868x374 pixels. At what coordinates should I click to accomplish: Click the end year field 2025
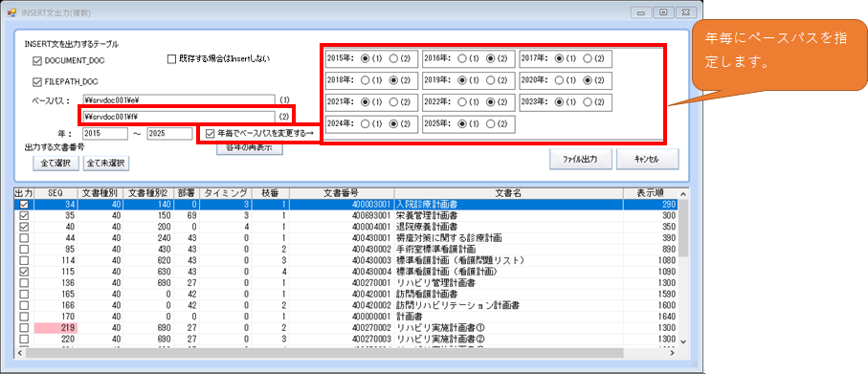pyautogui.click(x=169, y=133)
